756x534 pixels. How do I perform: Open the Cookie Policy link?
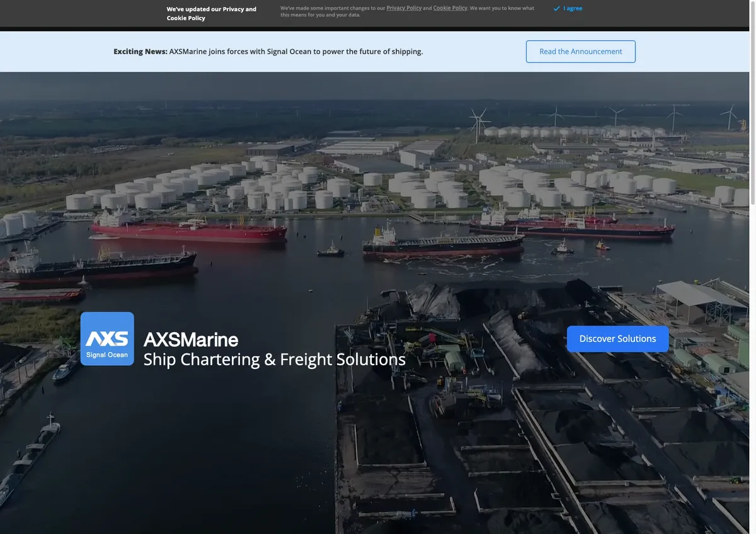pos(450,8)
